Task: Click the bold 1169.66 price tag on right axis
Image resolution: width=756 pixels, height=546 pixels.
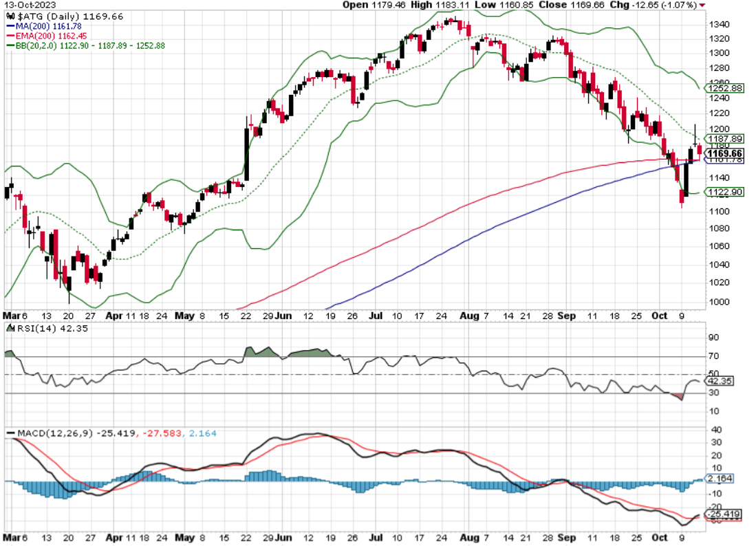Action: 724,153
